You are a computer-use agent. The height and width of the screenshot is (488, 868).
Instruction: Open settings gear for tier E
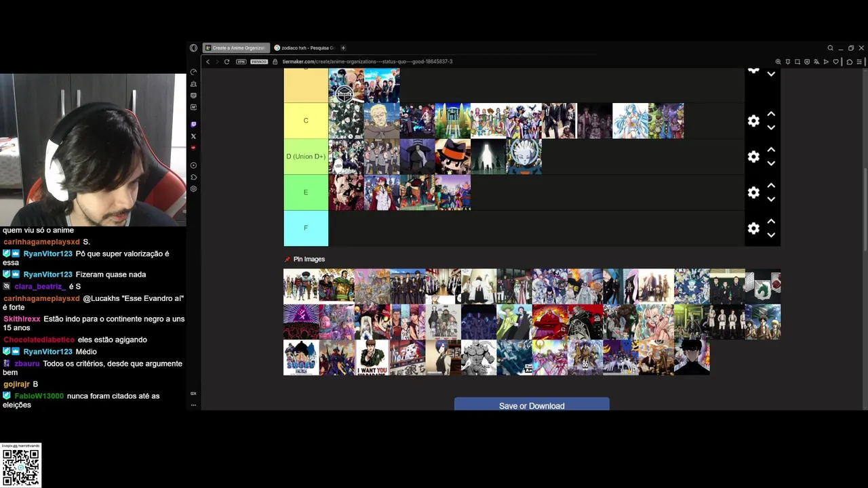[753, 192]
